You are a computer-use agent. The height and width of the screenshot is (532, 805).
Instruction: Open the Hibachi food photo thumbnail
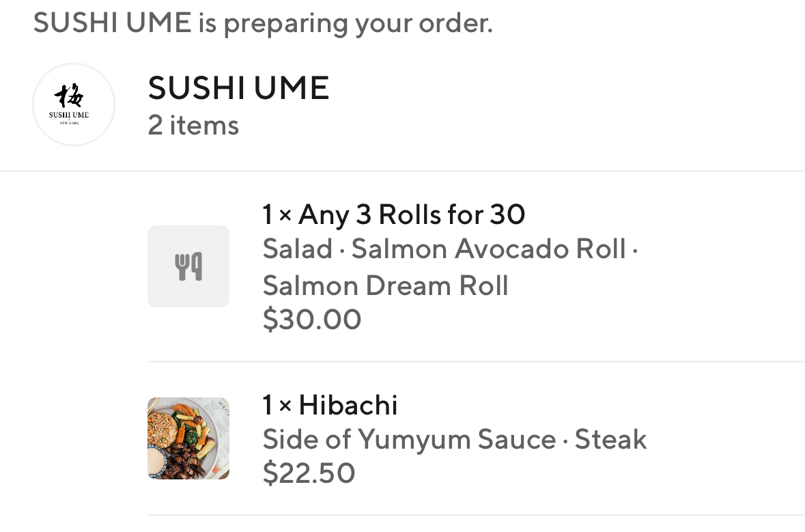click(x=188, y=438)
